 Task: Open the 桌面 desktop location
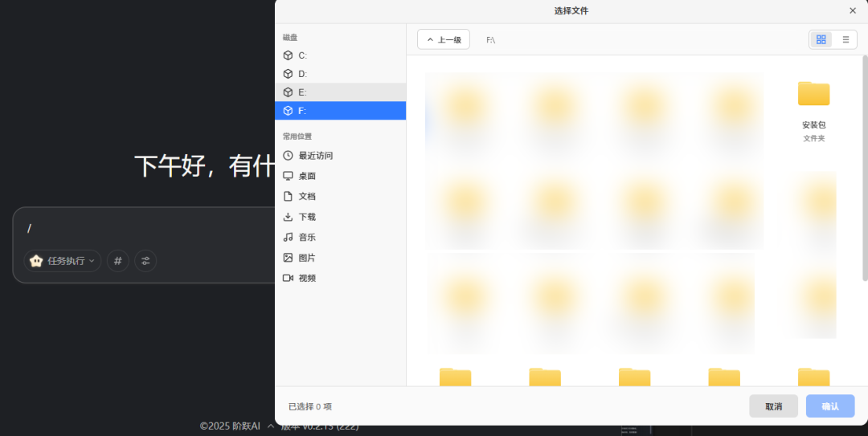point(340,176)
